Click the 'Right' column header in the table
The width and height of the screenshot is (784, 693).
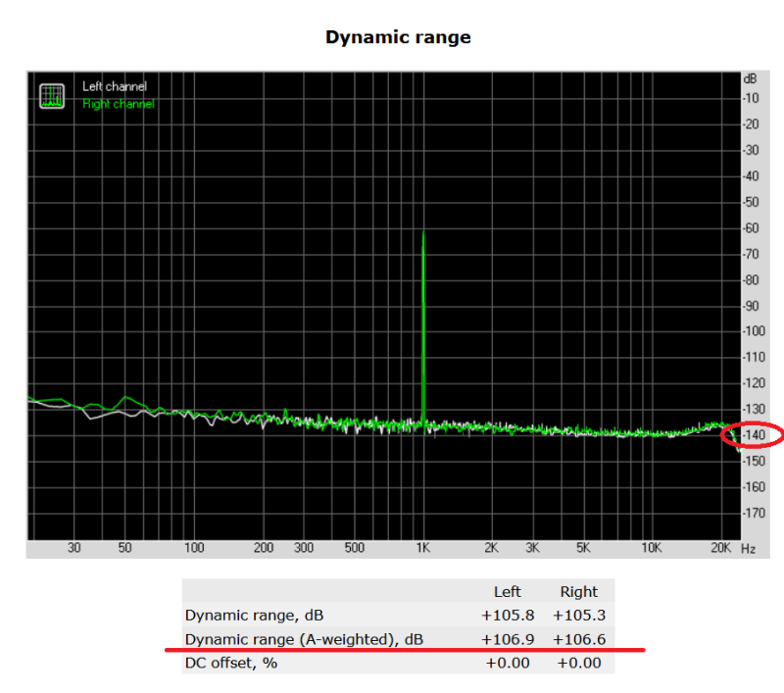tap(578, 591)
